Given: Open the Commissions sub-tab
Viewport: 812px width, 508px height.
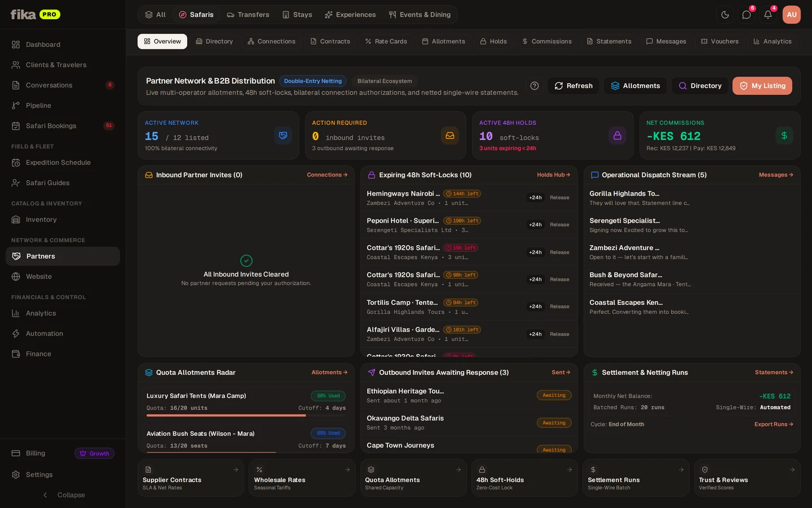Looking at the screenshot, I should (x=547, y=41).
